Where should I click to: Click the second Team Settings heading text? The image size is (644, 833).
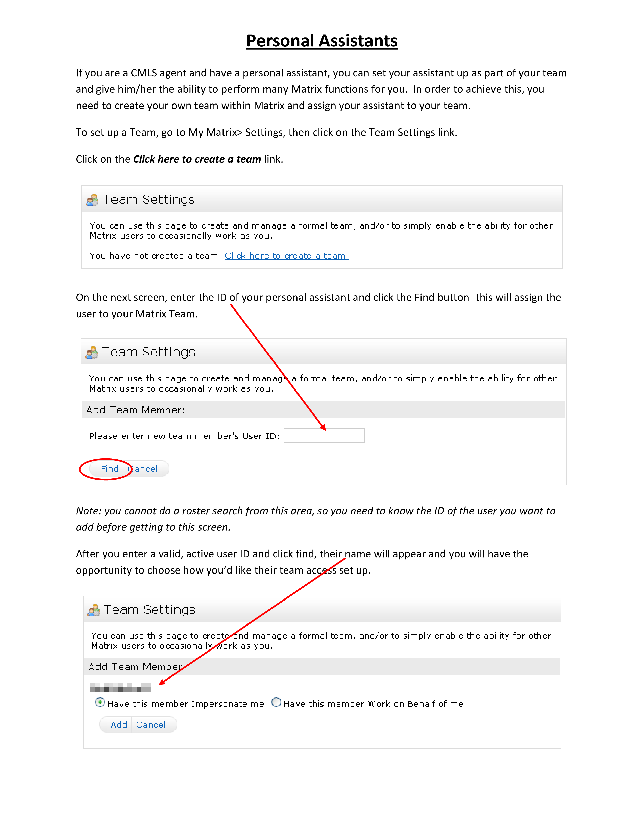coord(149,352)
